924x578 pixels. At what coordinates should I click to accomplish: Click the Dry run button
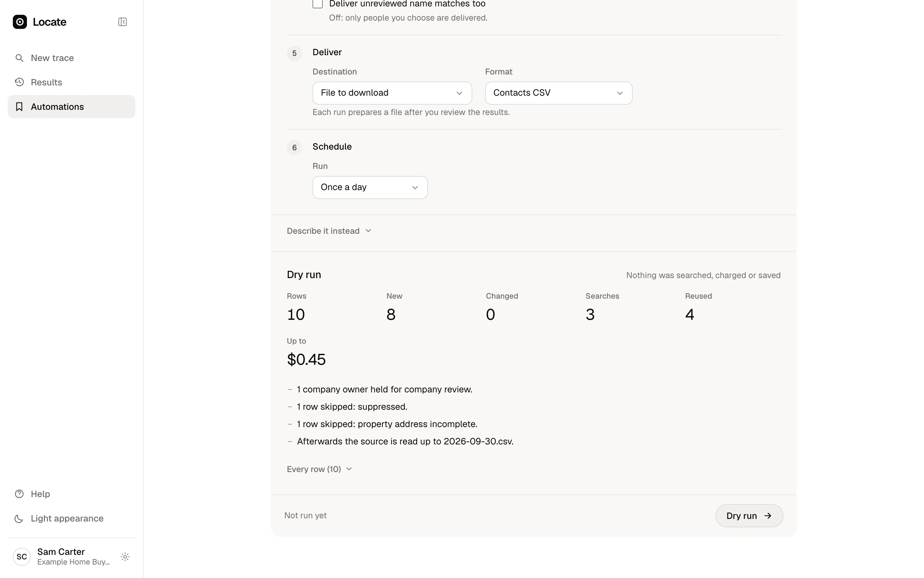coord(749,516)
